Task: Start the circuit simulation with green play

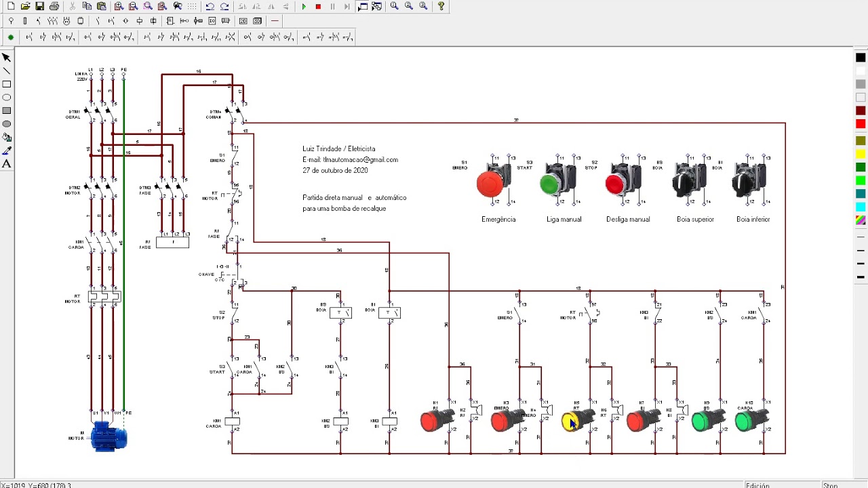Action: pyautogui.click(x=304, y=6)
